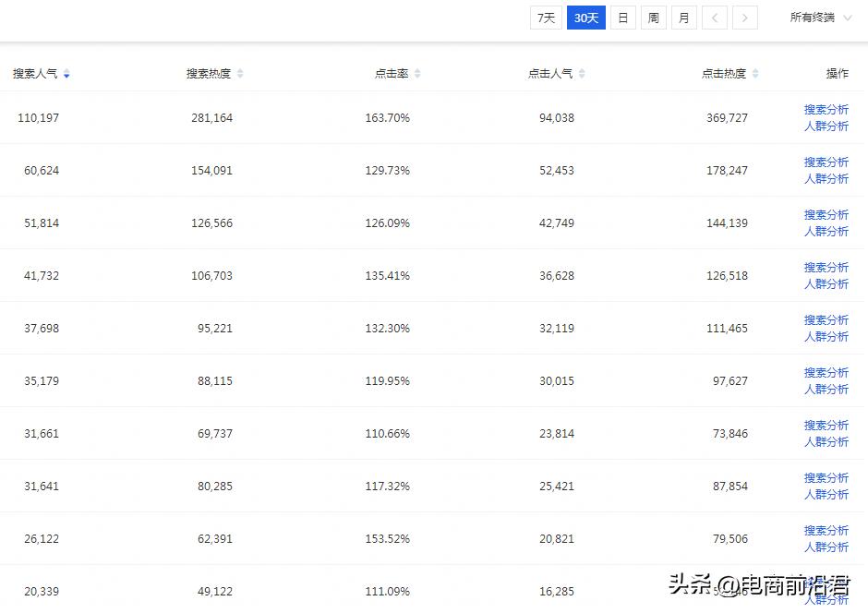The height and width of the screenshot is (613, 868).
Task: Select the 7天 time tab
Action: point(546,17)
